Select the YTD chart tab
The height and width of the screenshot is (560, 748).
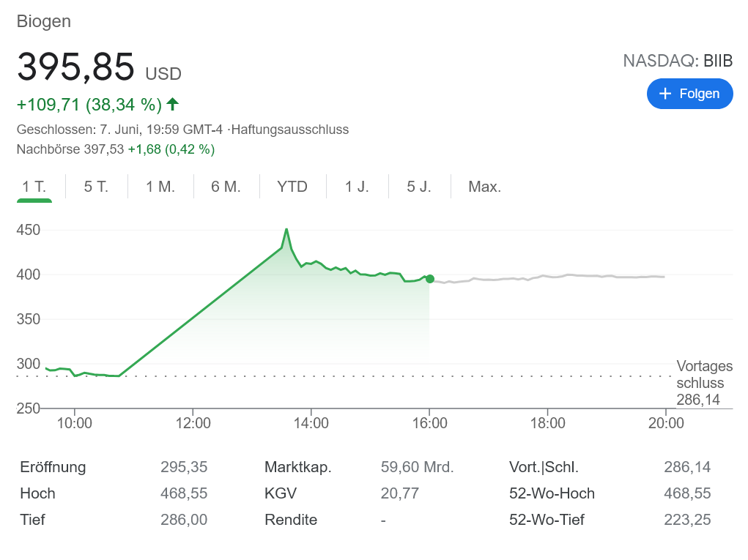(x=292, y=187)
